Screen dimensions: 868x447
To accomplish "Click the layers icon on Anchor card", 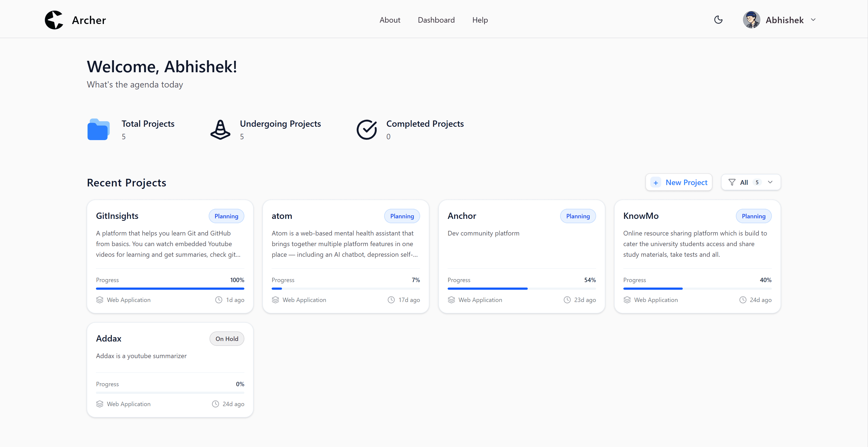I will pyautogui.click(x=451, y=300).
